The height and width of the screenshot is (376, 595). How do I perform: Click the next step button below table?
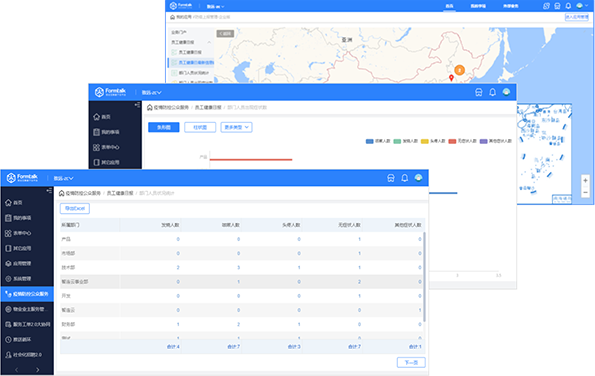click(x=411, y=362)
